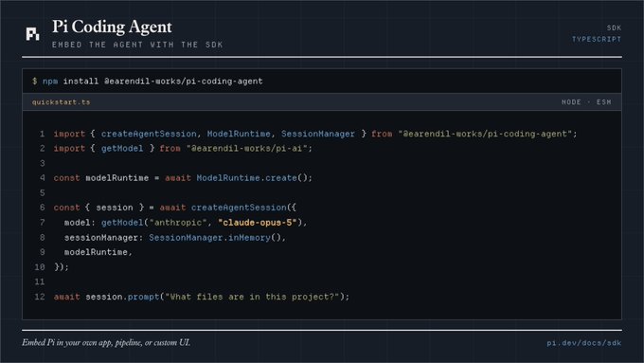This screenshot has height=363, width=644.
Task: Click line 2 import getModel statement
Action: click(x=183, y=149)
